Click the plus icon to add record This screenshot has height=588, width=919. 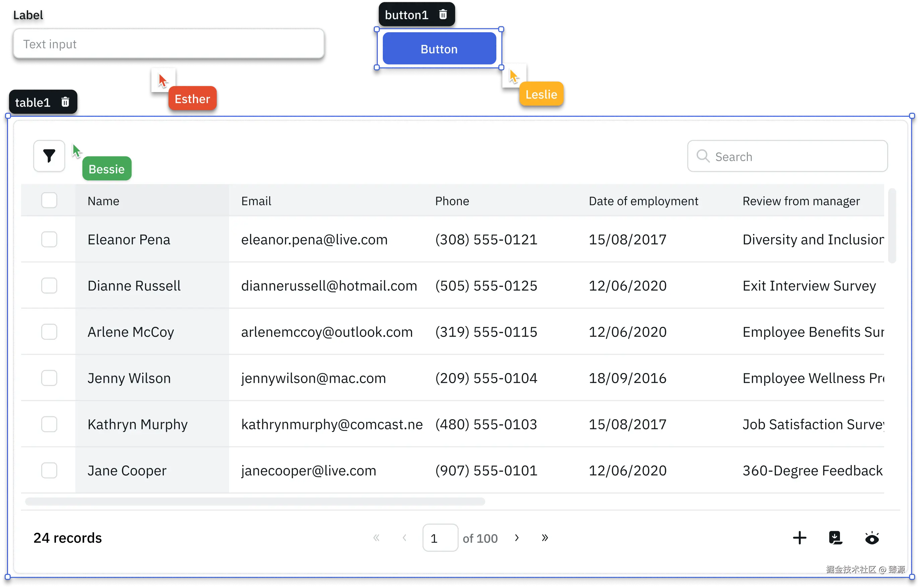point(799,537)
